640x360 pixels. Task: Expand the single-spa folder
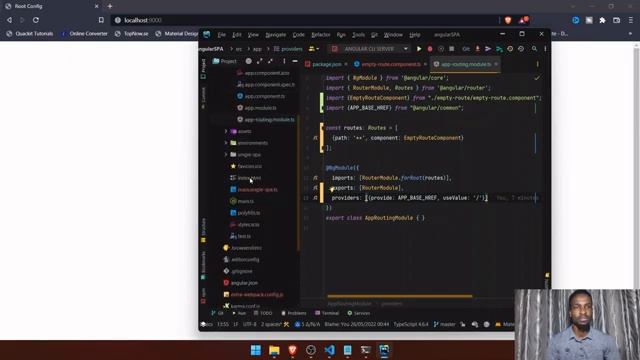tap(226, 155)
